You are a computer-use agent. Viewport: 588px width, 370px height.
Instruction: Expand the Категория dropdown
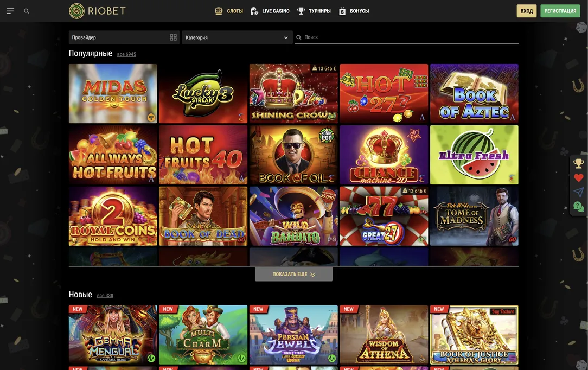[237, 37]
